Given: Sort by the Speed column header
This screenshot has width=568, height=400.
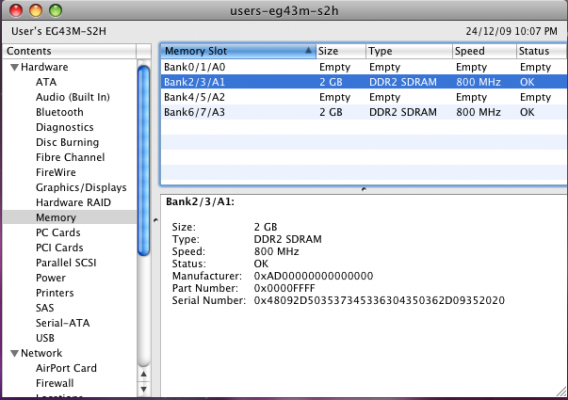Looking at the screenshot, I should [484, 51].
